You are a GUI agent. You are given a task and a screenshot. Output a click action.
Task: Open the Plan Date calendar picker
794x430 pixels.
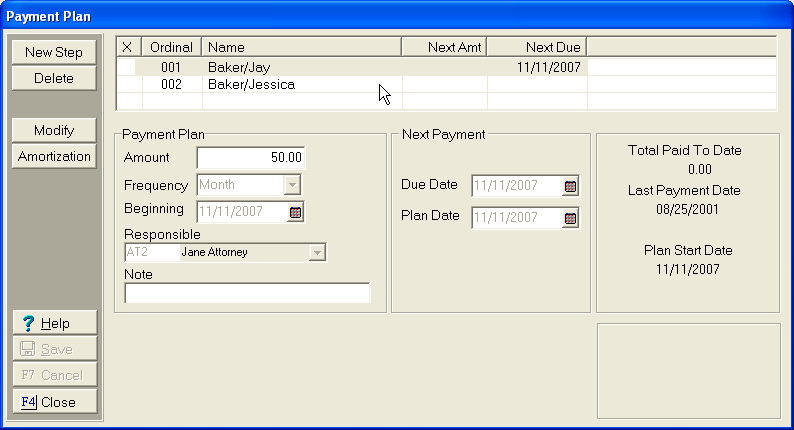(570, 217)
